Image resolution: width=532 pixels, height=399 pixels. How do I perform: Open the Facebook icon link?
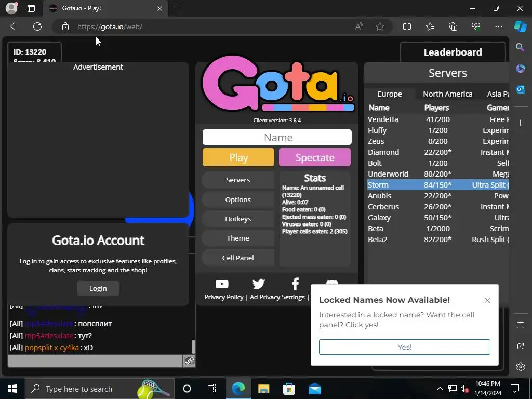pyautogui.click(x=295, y=284)
